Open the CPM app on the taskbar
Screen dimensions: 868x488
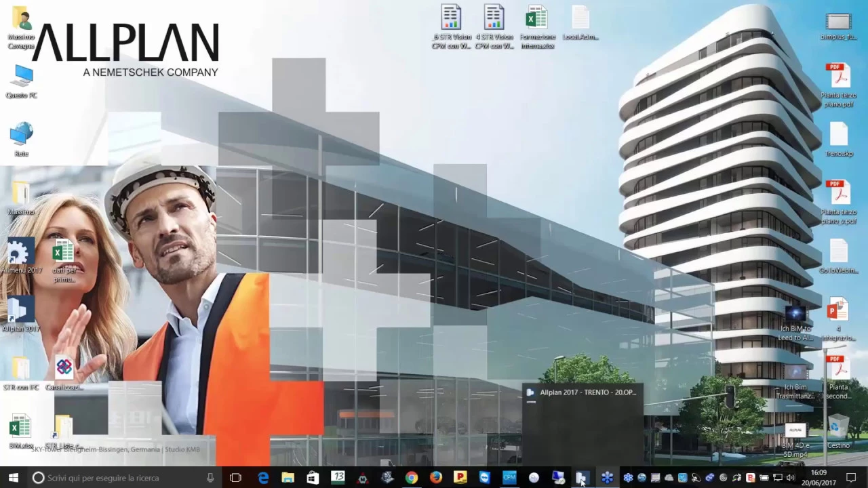[x=509, y=478]
